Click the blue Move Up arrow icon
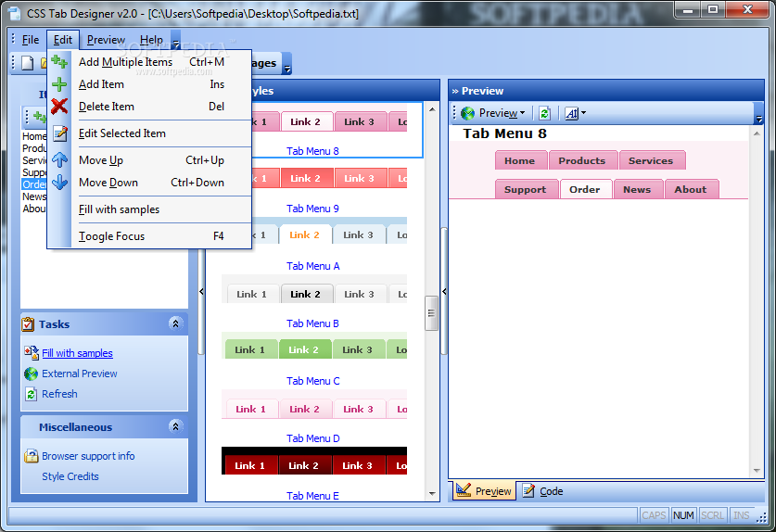Screen dimensions: 776x532 click(x=59, y=159)
